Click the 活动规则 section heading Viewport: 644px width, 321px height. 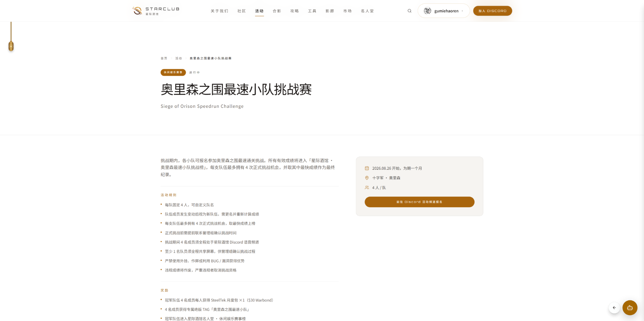(169, 195)
